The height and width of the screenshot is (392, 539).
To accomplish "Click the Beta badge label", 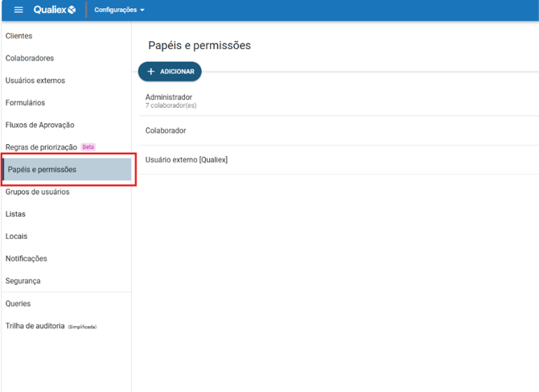I will pyautogui.click(x=88, y=147).
